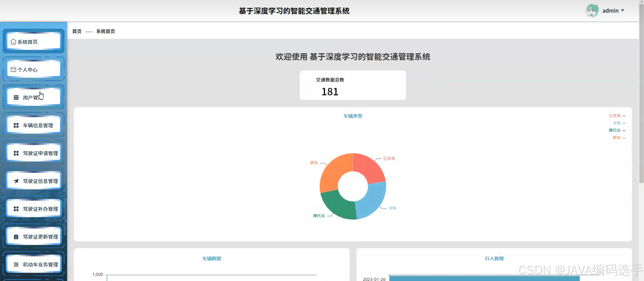Click the 车辆类型 chart title
The image size is (644, 281).
click(353, 116)
